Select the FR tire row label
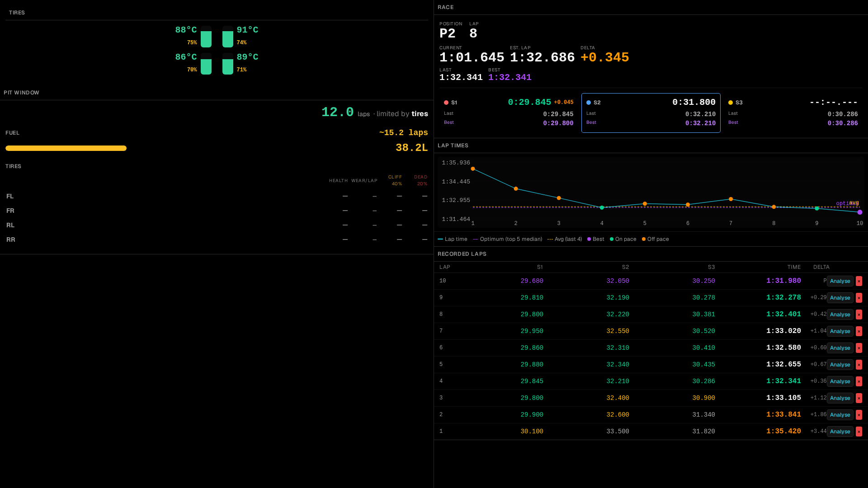868x488 pixels. tap(10, 211)
